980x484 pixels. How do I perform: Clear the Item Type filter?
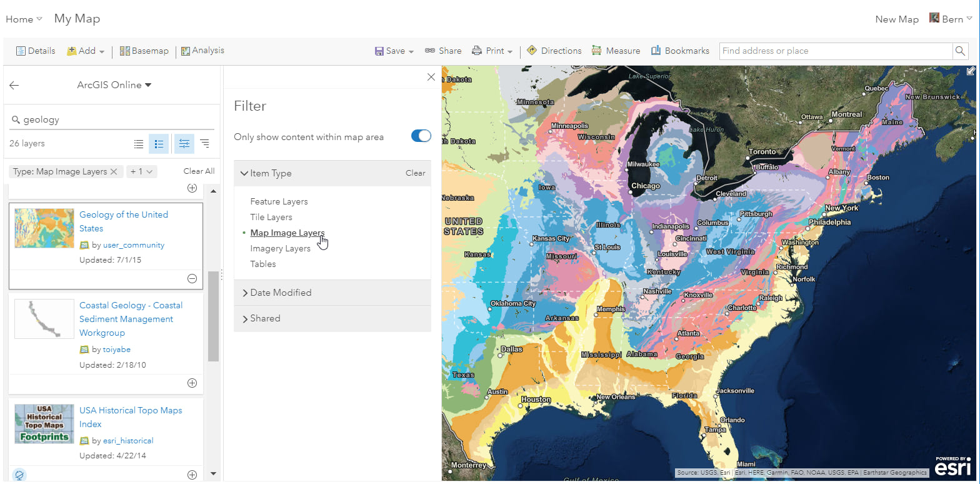416,173
